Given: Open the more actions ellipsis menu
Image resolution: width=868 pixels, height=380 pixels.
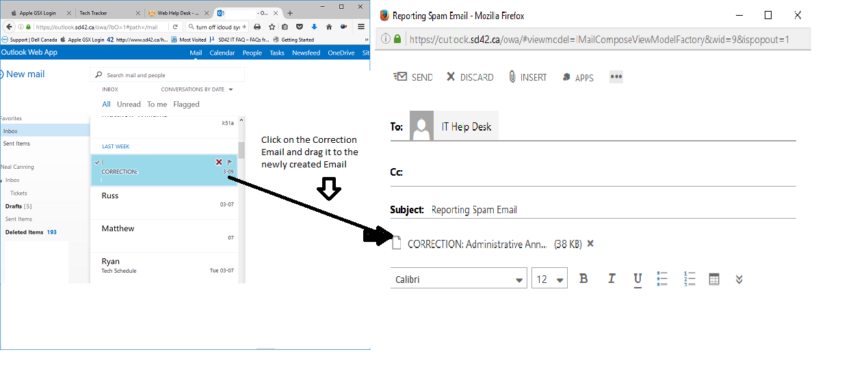Looking at the screenshot, I should 616,77.
